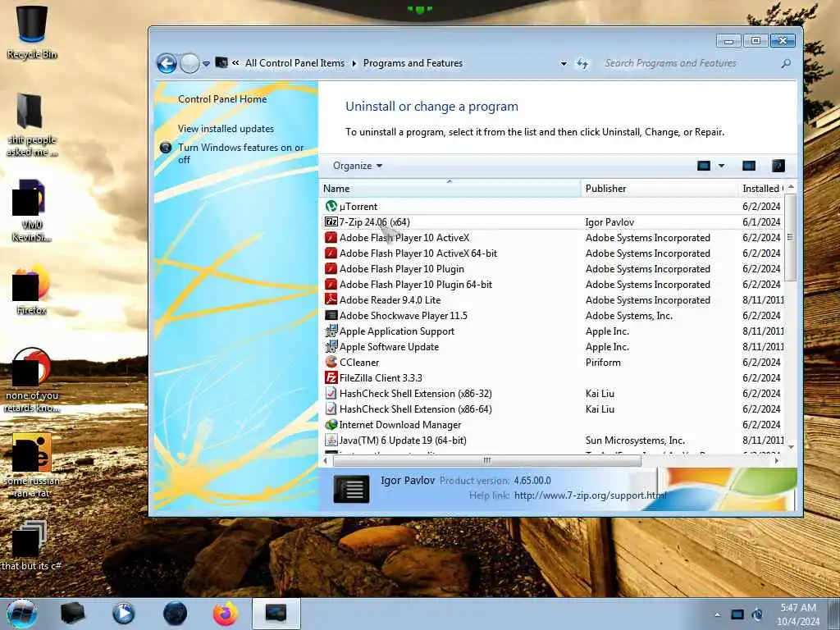Open View installed updates link
The height and width of the screenshot is (630, 840).
point(226,129)
